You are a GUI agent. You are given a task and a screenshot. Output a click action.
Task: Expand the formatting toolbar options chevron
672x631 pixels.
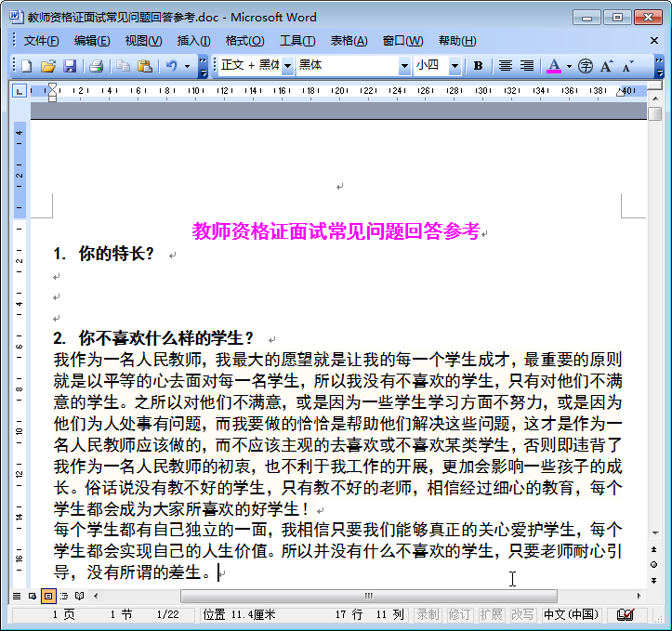pyautogui.click(x=660, y=66)
